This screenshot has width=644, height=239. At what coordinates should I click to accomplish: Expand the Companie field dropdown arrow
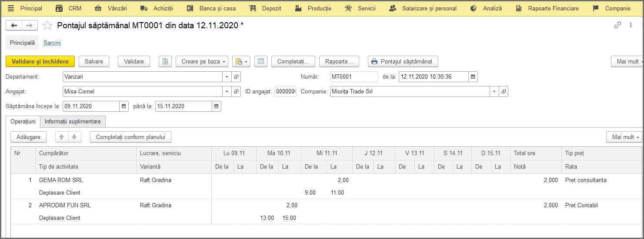[494, 92]
